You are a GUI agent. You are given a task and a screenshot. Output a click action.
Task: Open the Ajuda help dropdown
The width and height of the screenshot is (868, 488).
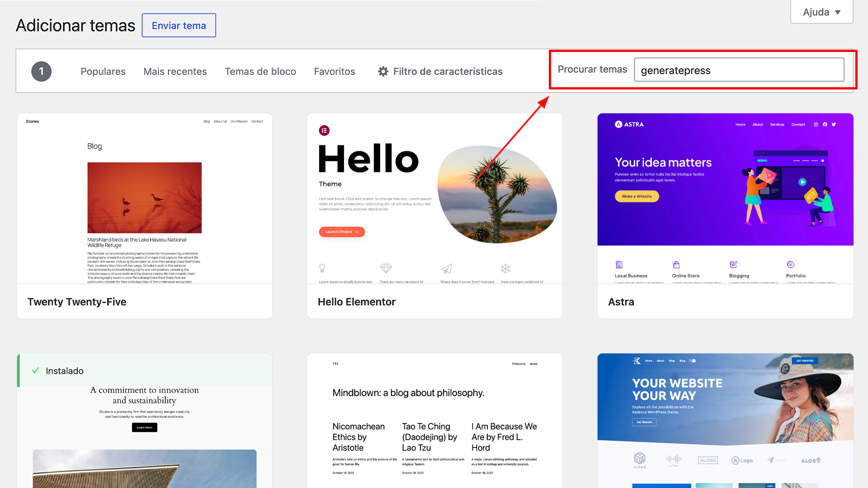(821, 12)
